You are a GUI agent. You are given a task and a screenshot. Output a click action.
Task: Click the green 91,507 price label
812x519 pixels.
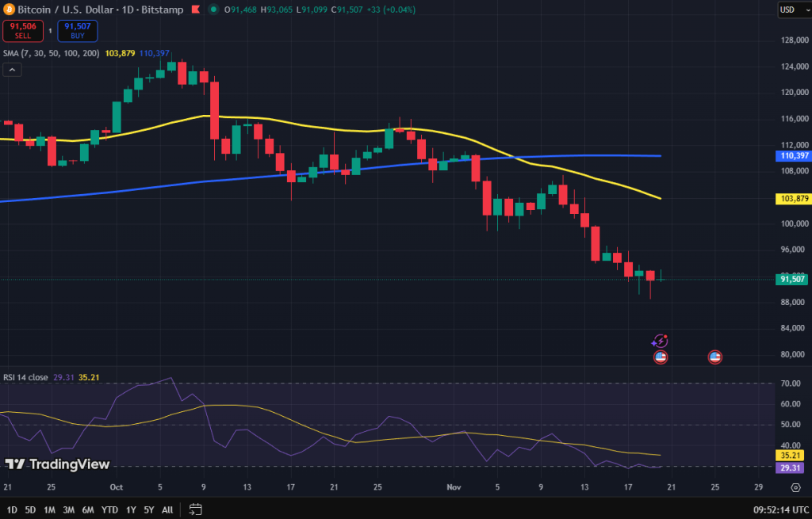coord(793,280)
